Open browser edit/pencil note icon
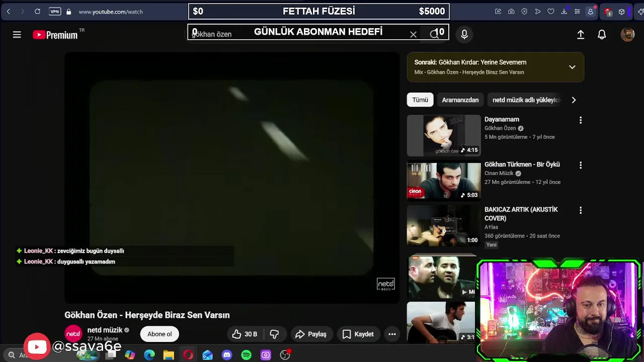 coord(498,12)
